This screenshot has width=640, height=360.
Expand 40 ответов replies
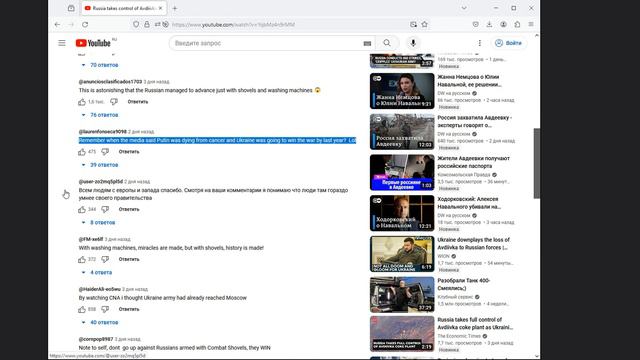(100, 322)
